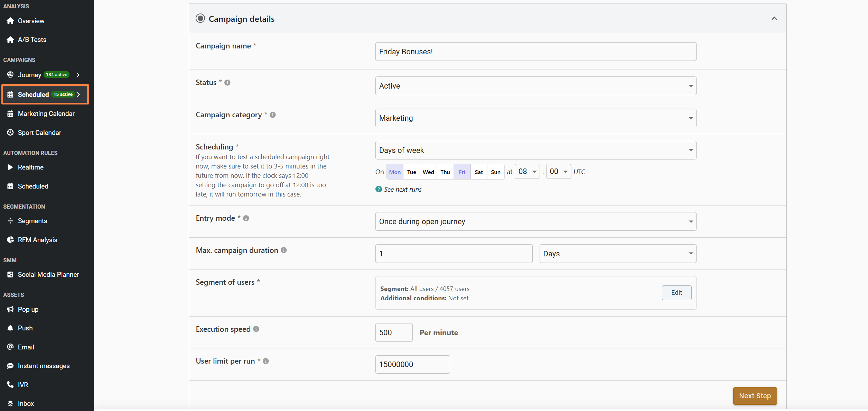Collapse the Campaign details section chevron
The image size is (868, 411).
[774, 18]
